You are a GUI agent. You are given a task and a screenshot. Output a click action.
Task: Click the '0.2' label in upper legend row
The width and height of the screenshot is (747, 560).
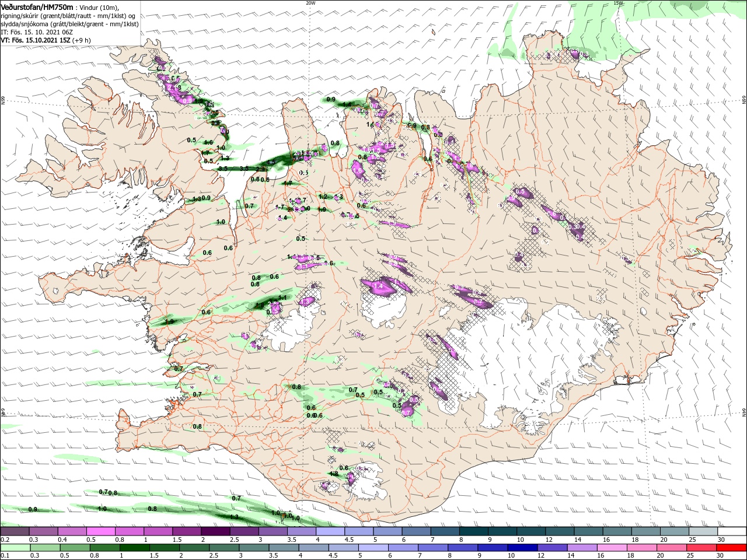[x=5, y=540]
